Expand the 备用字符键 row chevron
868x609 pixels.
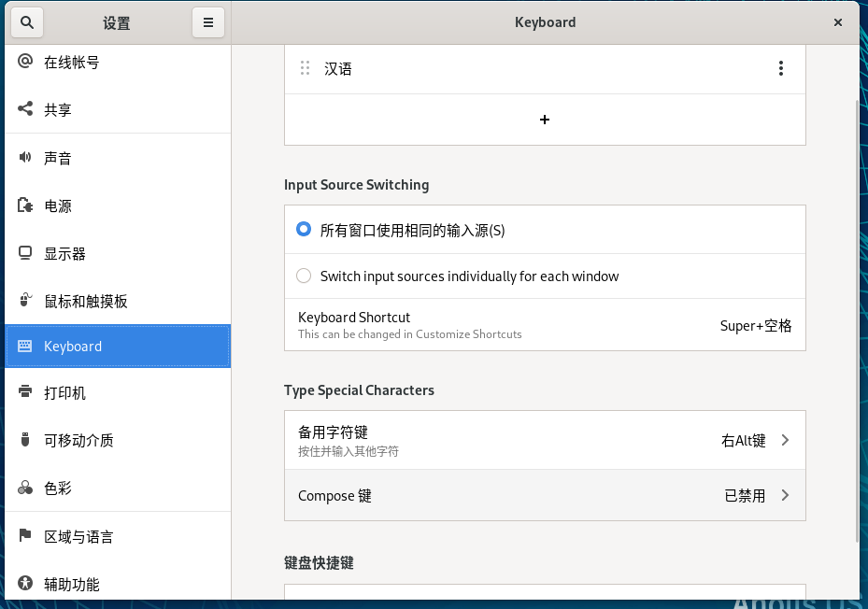[785, 440]
